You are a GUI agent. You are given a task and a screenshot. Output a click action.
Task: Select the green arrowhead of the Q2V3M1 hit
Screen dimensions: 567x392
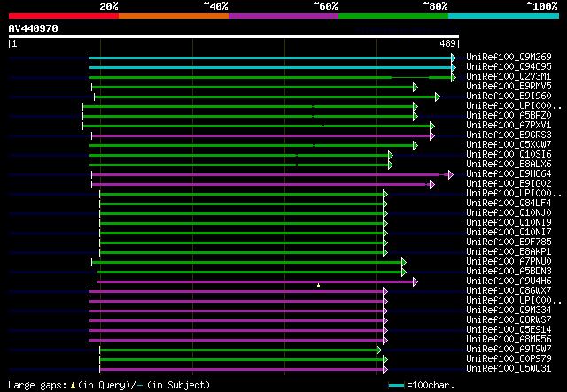tap(454, 77)
